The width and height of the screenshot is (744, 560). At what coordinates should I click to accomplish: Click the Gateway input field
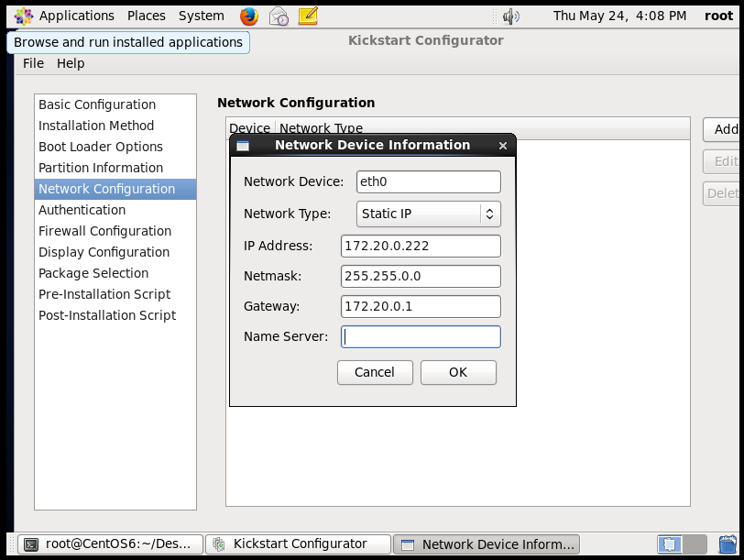(x=421, y=306)
